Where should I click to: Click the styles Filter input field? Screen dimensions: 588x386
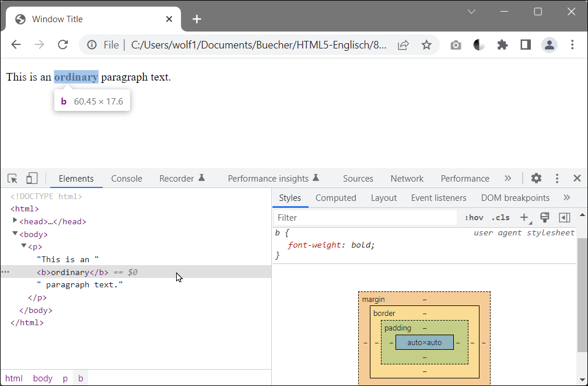[350, 217]
